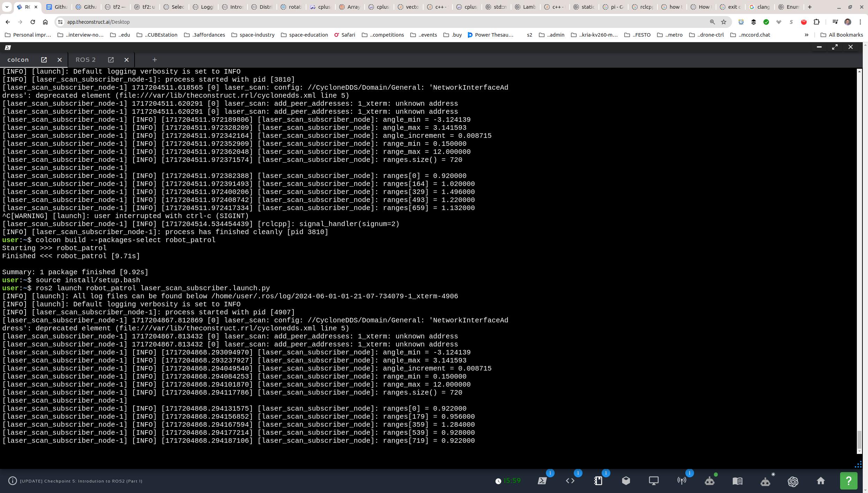Select the colcon terminal tab
The width and height of the screenshot is (868, 493).
pyautogui.click(x=18, y=60)
